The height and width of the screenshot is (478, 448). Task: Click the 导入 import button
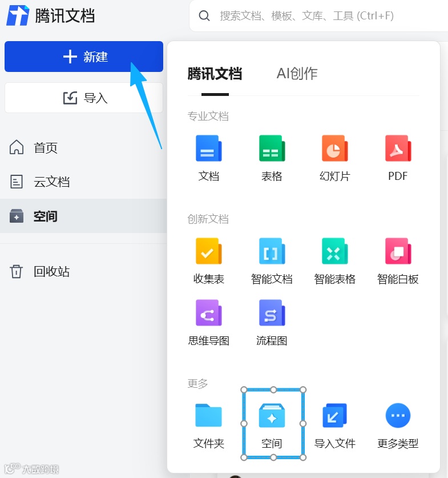(84, 98)
